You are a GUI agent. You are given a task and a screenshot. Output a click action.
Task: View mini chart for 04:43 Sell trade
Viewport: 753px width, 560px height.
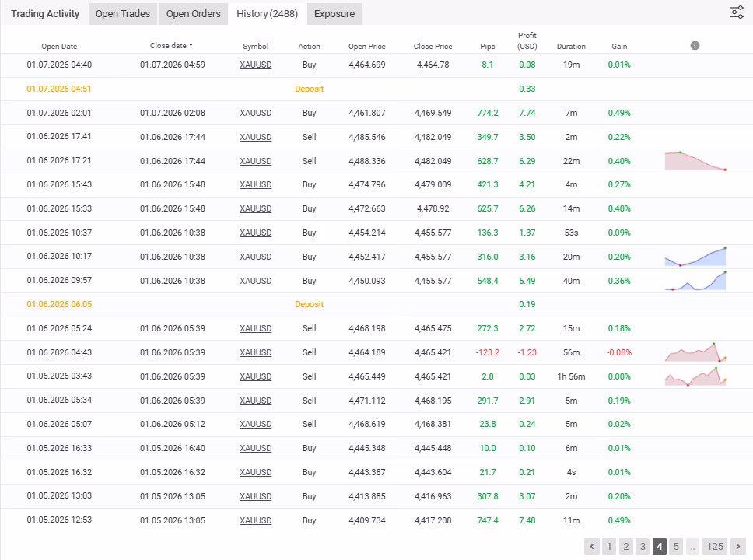[695, 352]
